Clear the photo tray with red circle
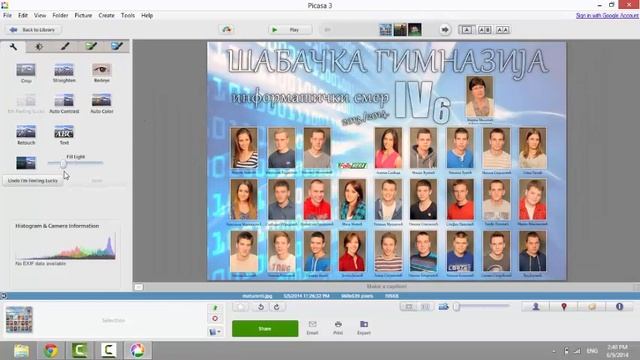The width and height of the screenshot is (640, 360). [x=215, y=319]
